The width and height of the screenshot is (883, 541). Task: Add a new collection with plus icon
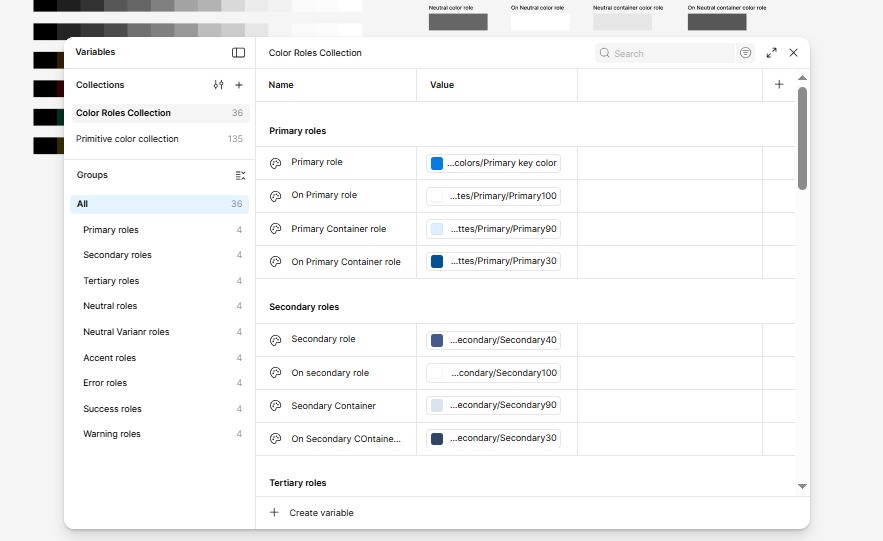[x=239, y=85]
